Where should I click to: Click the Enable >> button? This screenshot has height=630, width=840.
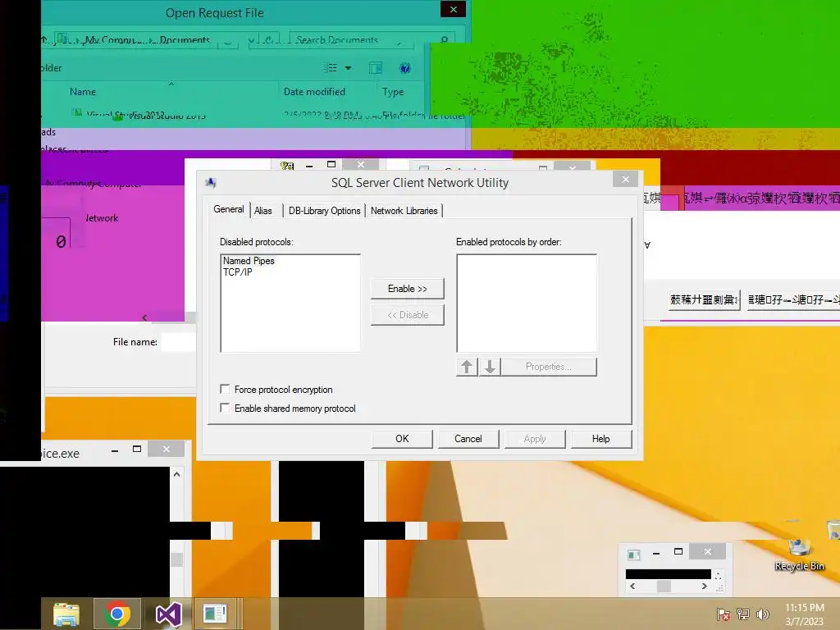[407, 289]
